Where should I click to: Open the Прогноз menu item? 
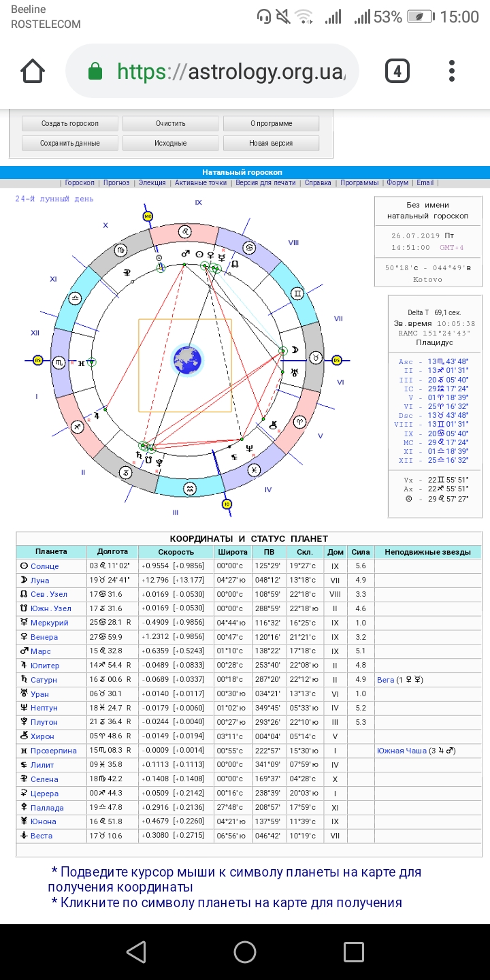pyautogui.click(x=116, y=183)
